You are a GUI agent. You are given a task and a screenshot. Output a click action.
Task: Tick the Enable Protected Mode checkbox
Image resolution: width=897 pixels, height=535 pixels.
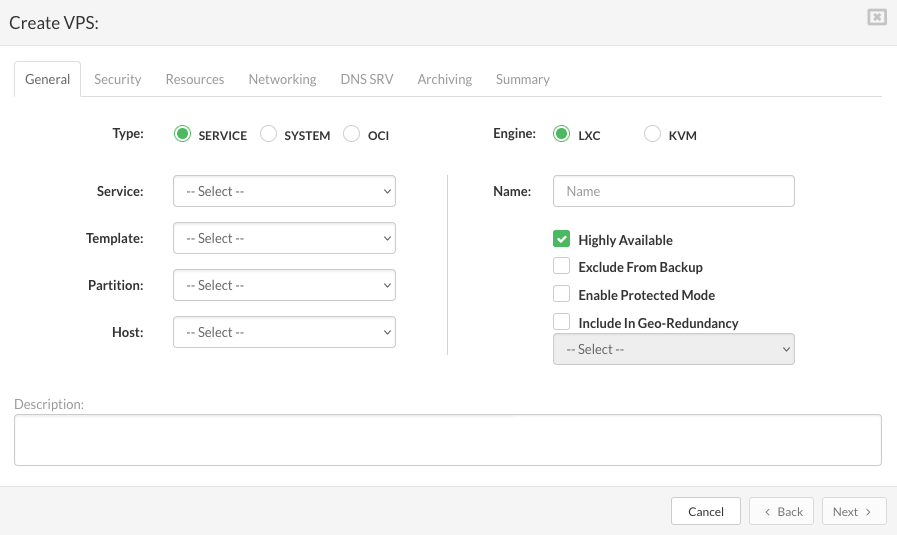point(561,294)
